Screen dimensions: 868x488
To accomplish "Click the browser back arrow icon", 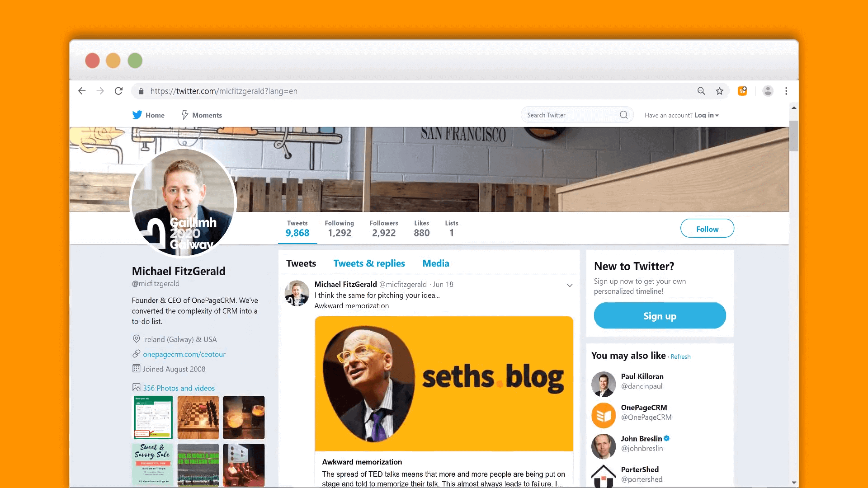I will tap(83, 91).
